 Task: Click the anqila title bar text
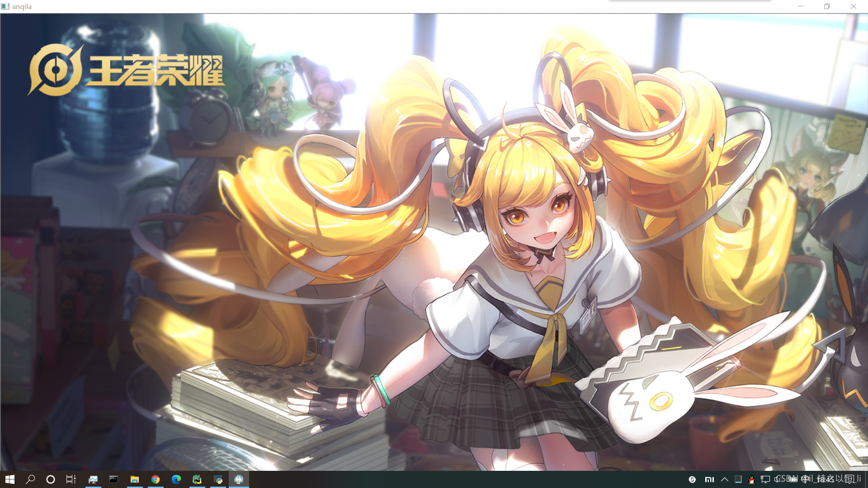coord(22,7)
